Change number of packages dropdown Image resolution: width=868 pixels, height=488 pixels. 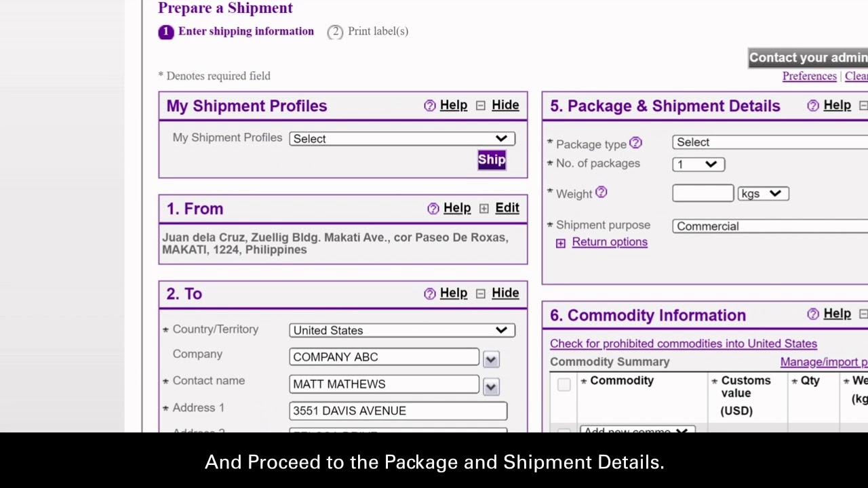(x=698, y=165)
